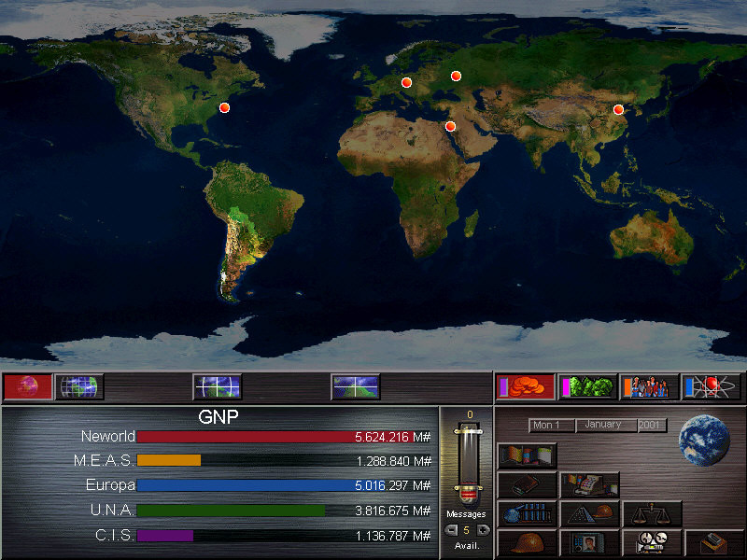Viewport: 747px width, 560px height.
Task: Click the '2001' year field
Action: click(652, 425)
